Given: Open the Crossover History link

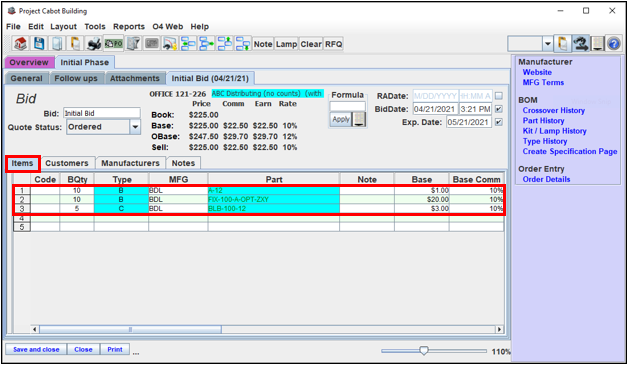Looking at the screenshot, I should [x=554, y=111].
